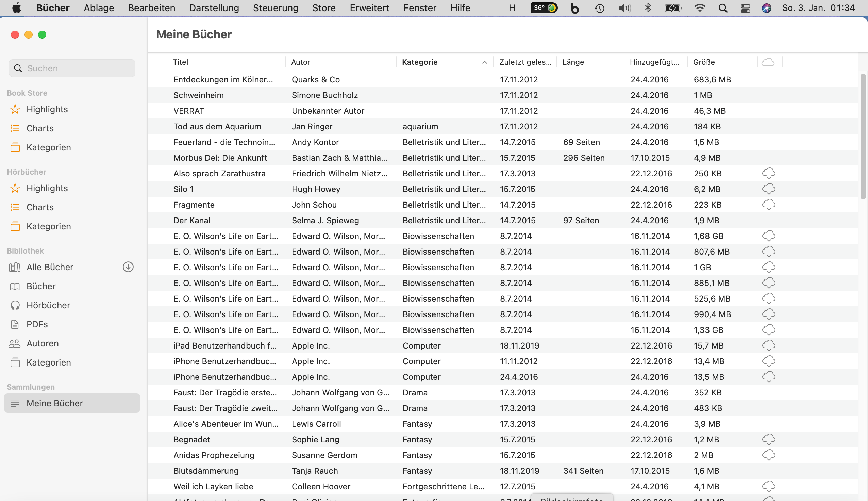Open the Darstellung menu
This screenshot has width=868, height=501.
(214, 8)
